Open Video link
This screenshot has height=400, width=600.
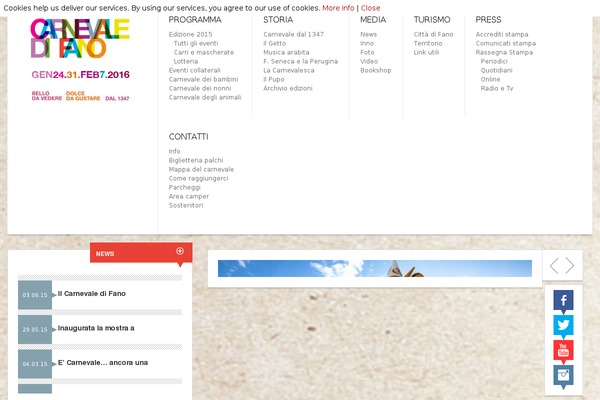(369, 61)
